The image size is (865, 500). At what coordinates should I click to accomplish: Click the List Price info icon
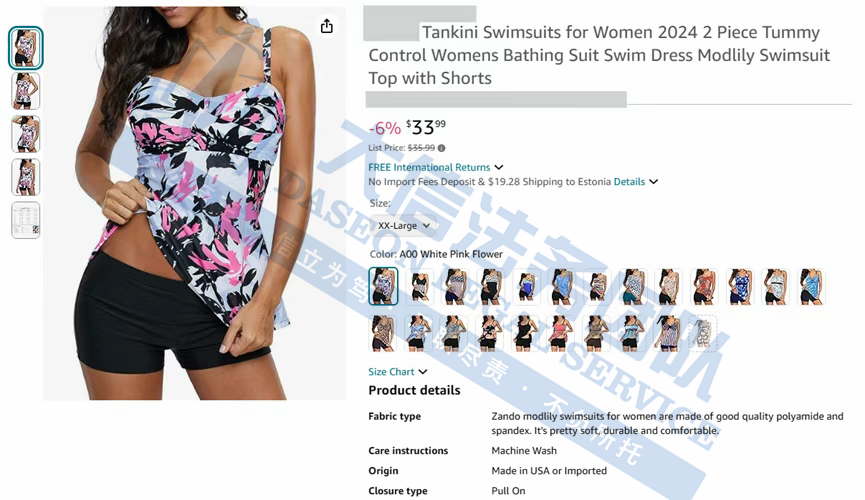441,148
